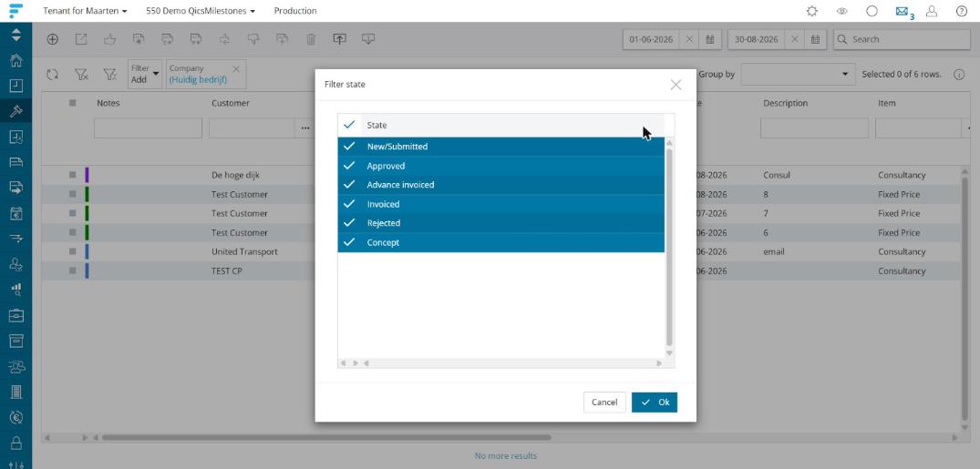The image size is (980, 469).
Task: Click the thumbs-up approve toolbar icon
Action: click(x=110, y=39)
